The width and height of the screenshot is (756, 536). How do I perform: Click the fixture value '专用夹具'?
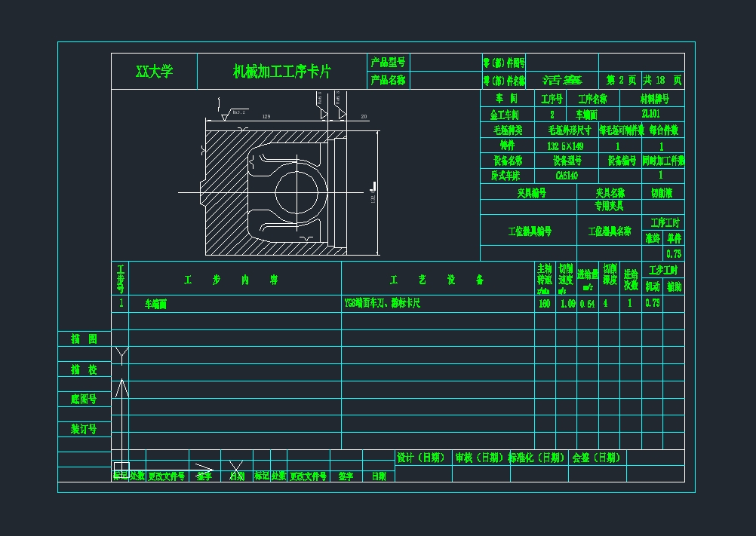pos(609,206)
